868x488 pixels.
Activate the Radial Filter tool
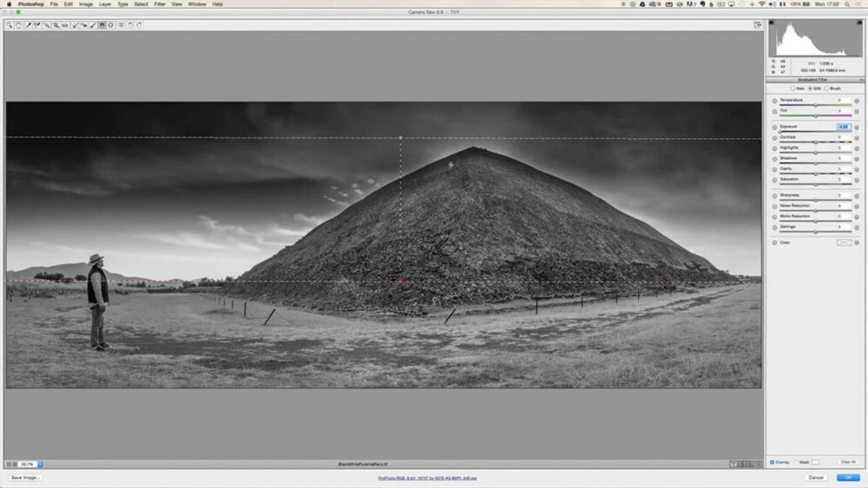click(x=111, y=25)
